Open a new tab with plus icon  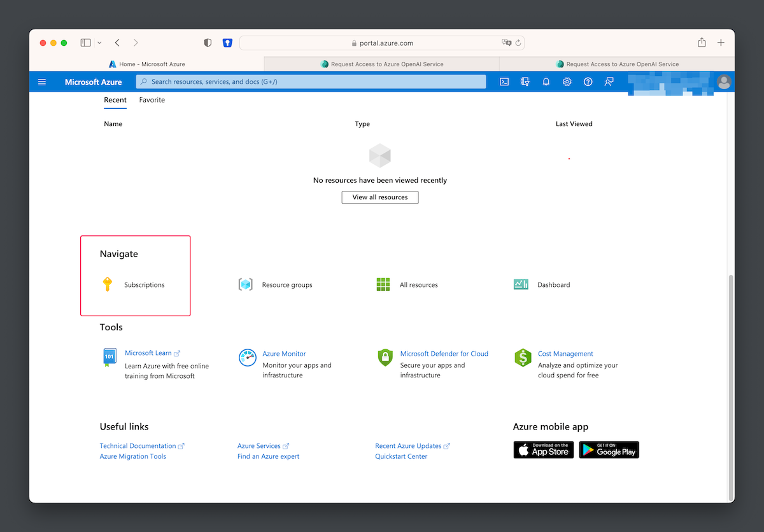pyautogui.click(x=721, y=43)
